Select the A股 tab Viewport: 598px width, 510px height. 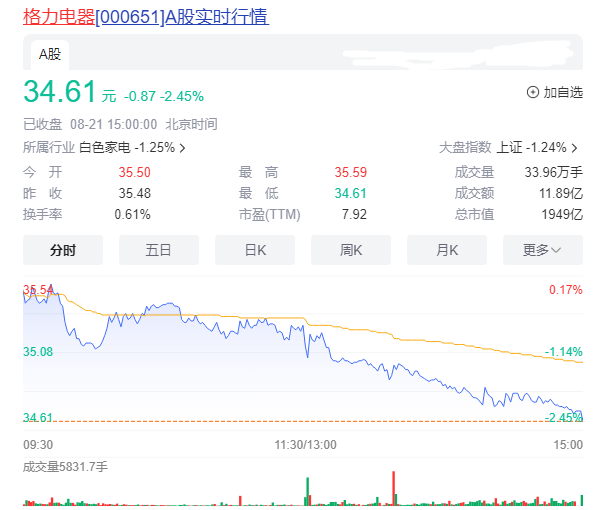click(x=50, y=54)
